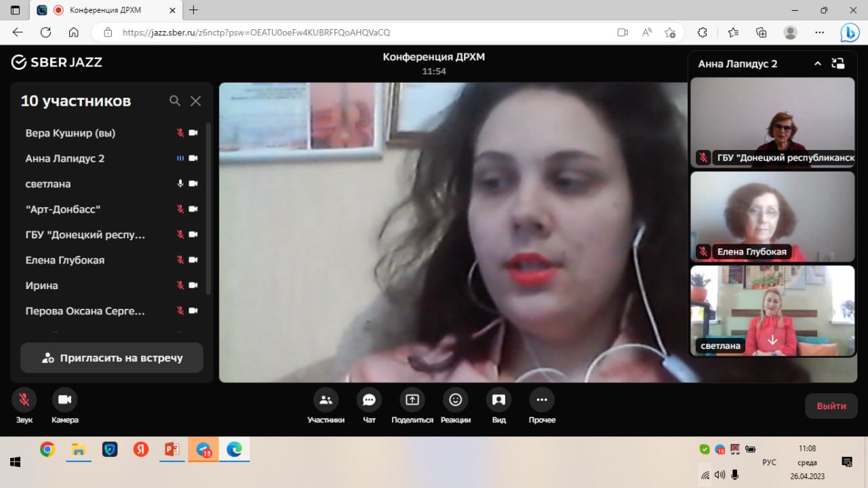
Task: Open the Чат button
Action: click(x=369, y=400)
